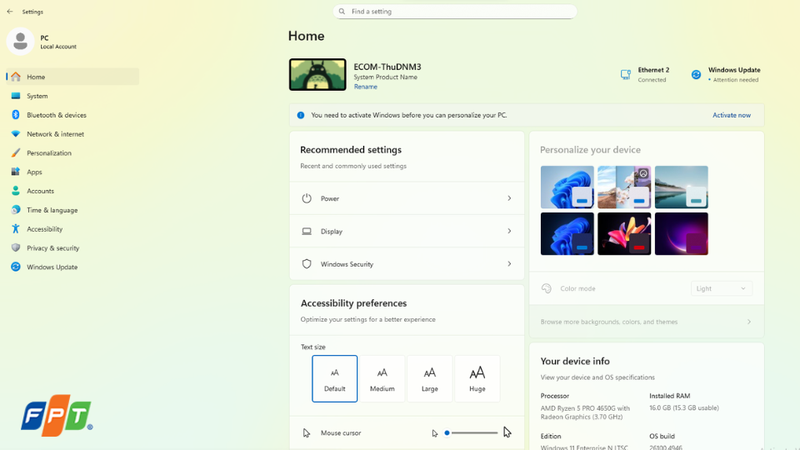Select the dark blue bloom theme thumbnail

tap(567, 234)
